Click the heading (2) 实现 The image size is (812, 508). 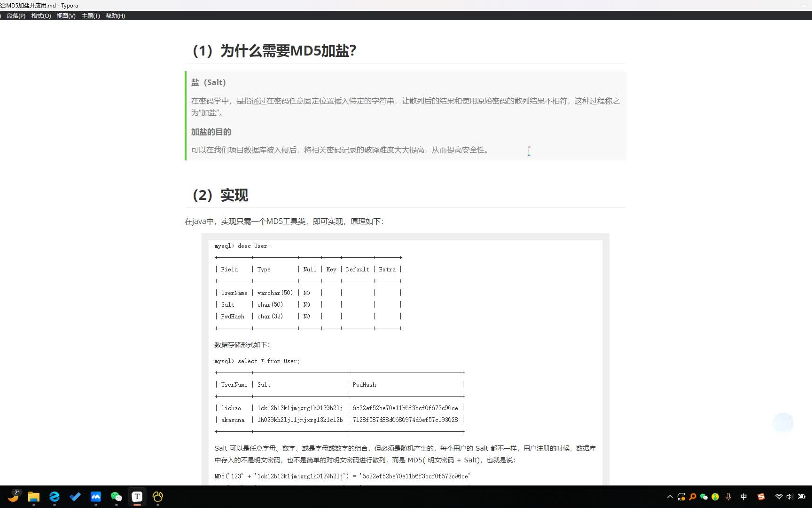220,195
